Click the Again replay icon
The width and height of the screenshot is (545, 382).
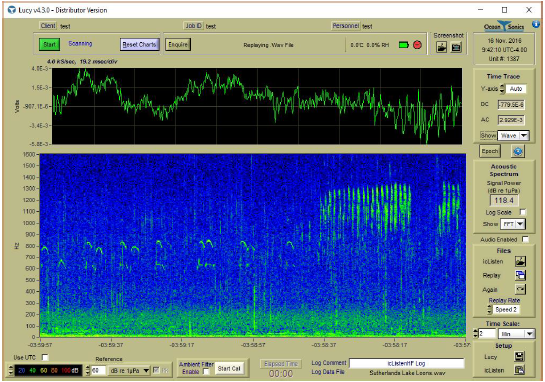(x=520, y=289)
